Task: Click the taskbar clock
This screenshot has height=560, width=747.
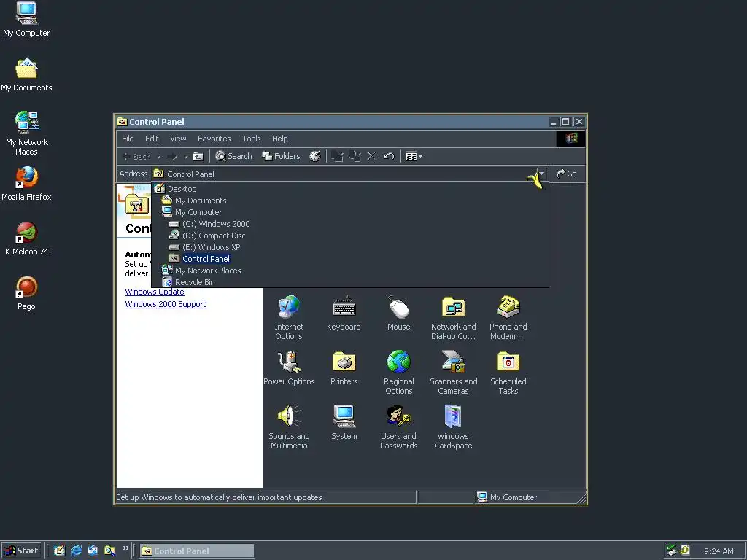Action: (719, 551)
